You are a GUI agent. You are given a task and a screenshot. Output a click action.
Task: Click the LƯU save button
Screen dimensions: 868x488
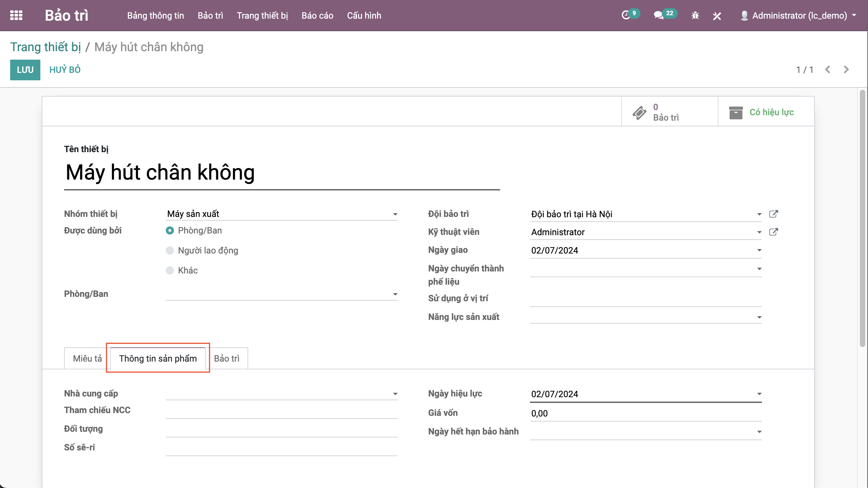(x=25, y=70)
